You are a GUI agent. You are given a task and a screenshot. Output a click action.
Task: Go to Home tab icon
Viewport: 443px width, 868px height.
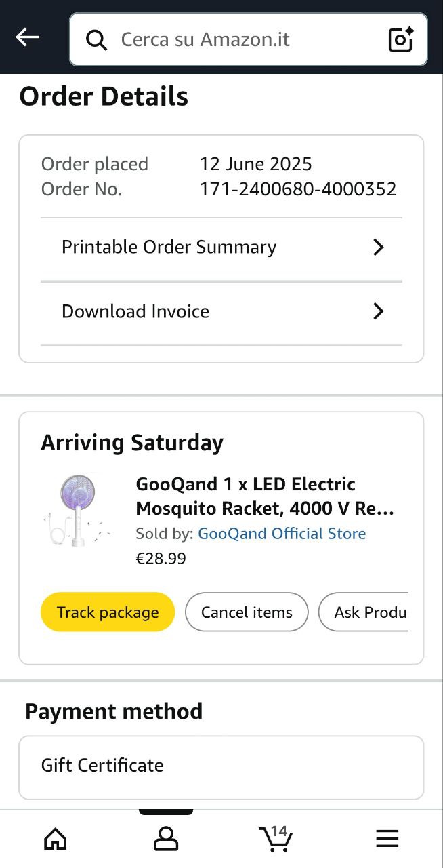tap(56, 840)
